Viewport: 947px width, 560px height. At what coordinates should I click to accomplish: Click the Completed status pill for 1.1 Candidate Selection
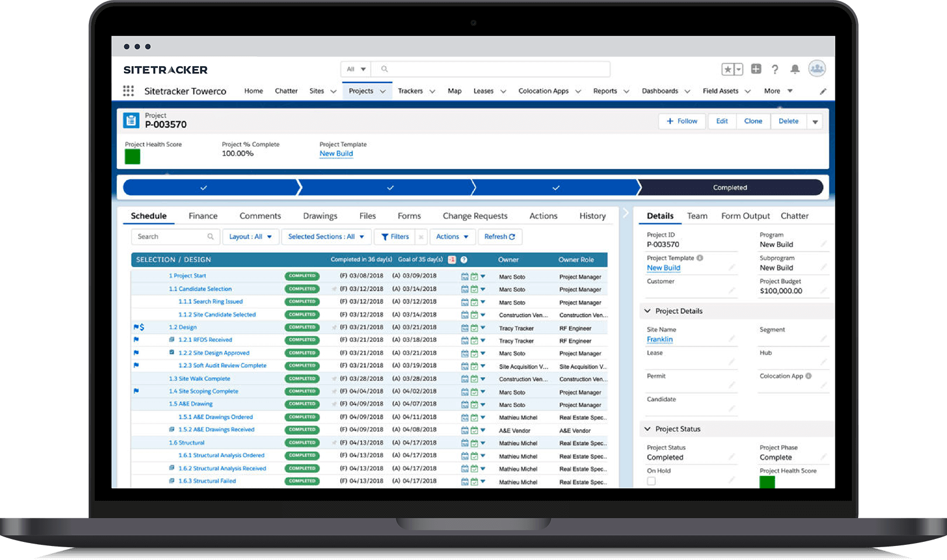pos(302,289)
